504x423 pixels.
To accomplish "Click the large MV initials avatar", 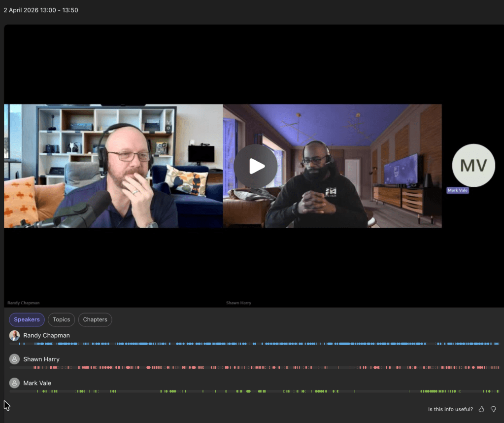I will [x=473, y=166].
